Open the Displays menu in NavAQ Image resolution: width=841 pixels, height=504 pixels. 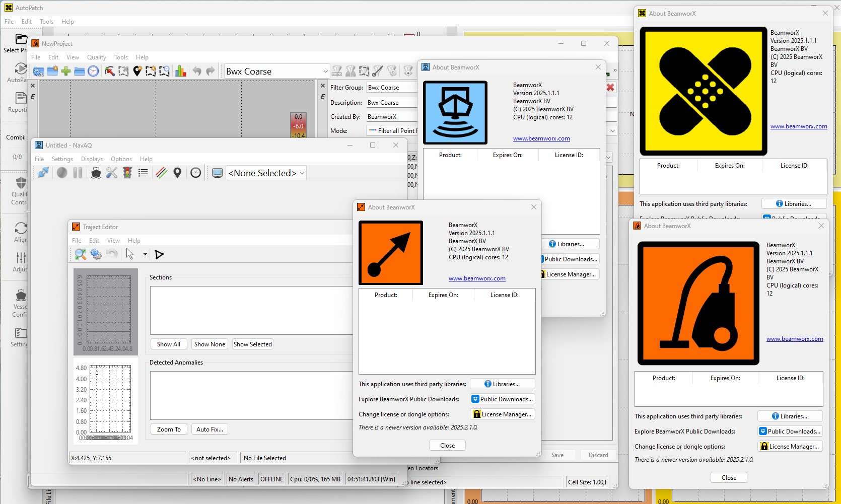click(x=92, y=159)
